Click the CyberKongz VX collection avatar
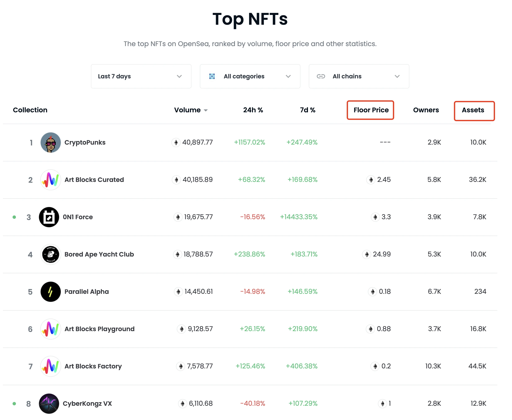This screenshot has width=512, height=420. tap(49, 403)
